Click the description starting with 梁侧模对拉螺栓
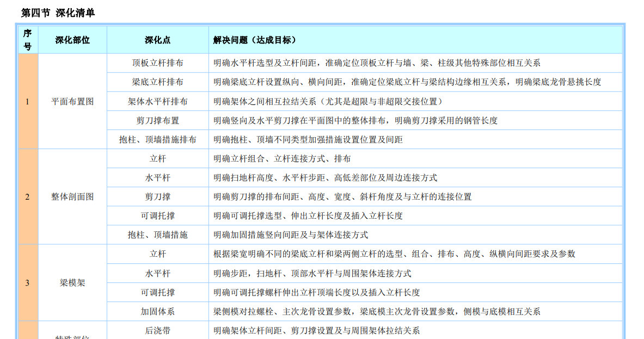The height and width of the screenshot is (339, 644). coord(377,311)
